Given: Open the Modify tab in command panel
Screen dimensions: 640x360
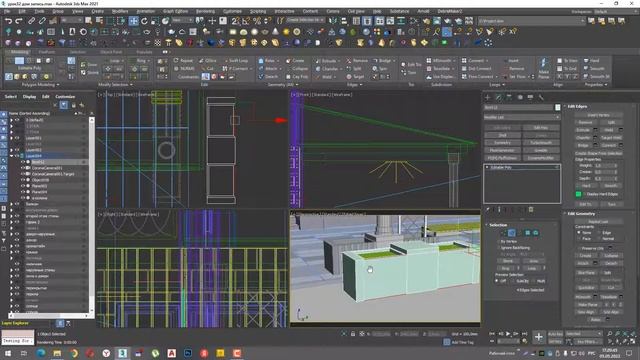Looking at the screenshot, I should 498,97.
